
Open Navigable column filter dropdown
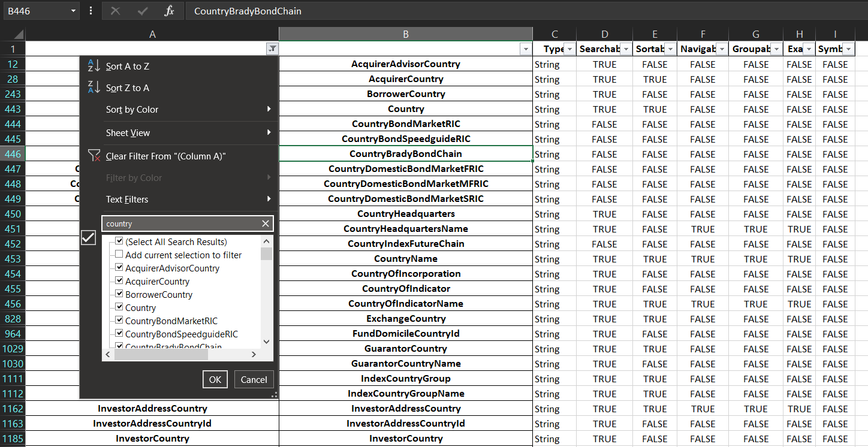pyautogui.click(x=722, y=49)
